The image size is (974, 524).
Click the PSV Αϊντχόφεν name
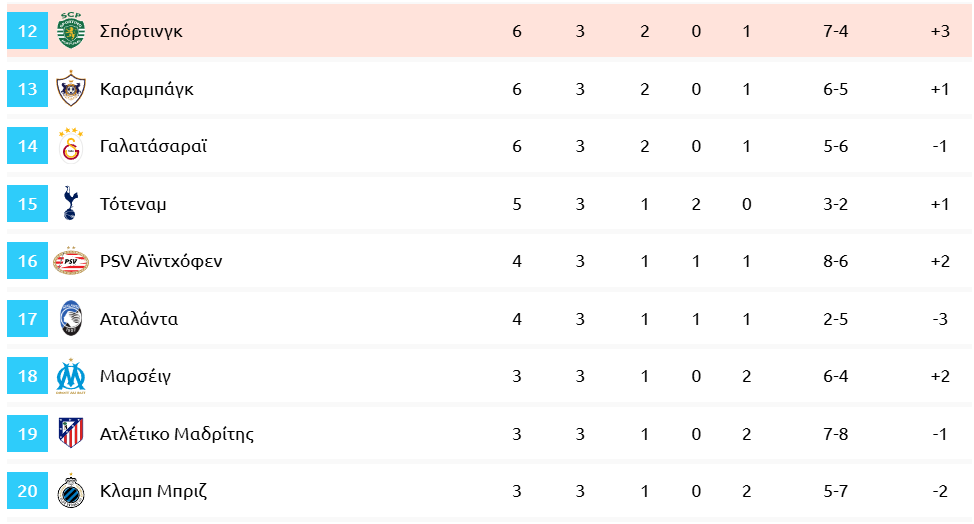[x=161, y=261]
